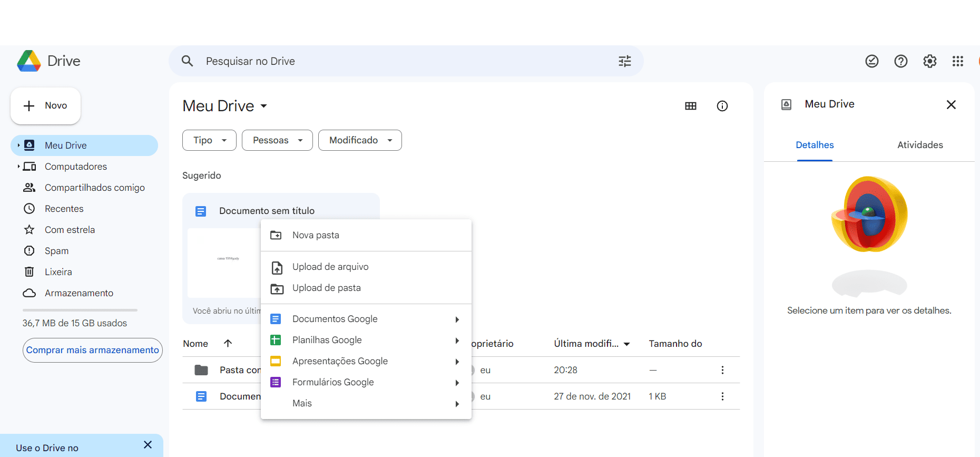Open Documento sem título suggested thumbnail
This screenshot has width=980, height=457.
tap(224, 263)
